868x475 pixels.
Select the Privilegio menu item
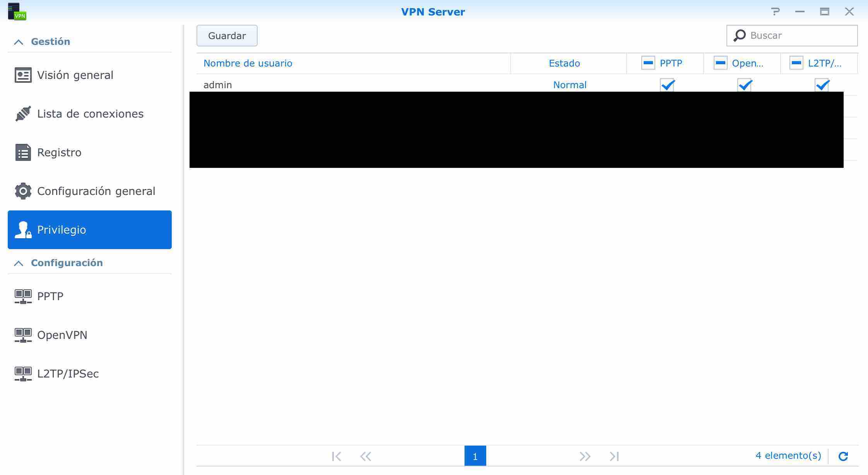pos(89,230)
